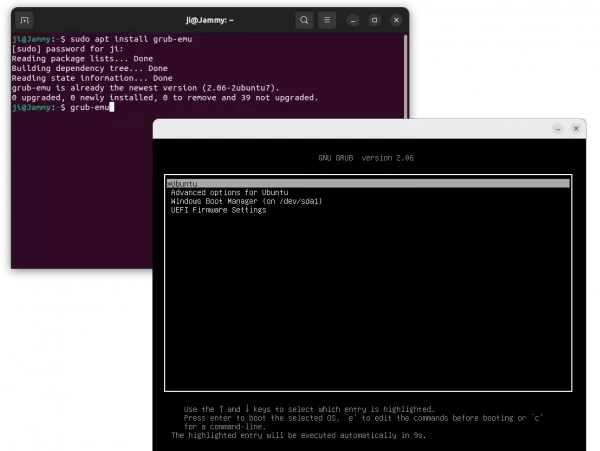Click the 'Use the ↑ and ↓ keys' hint line

309,409
